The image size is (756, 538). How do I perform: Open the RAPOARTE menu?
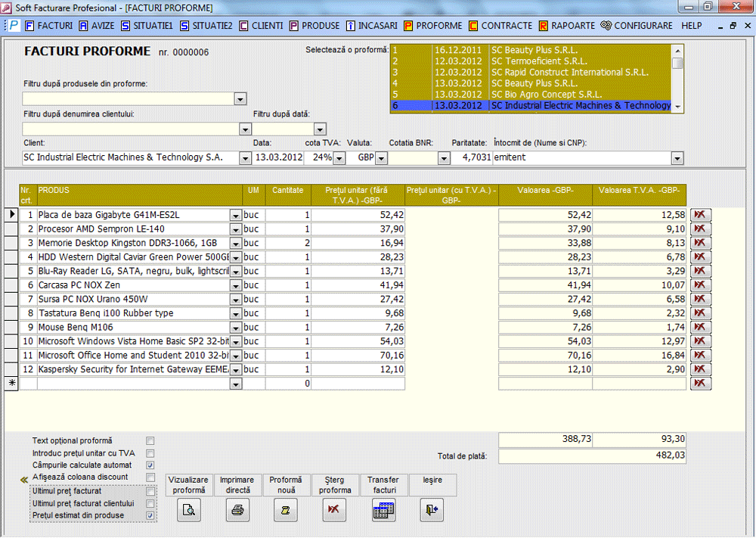point(567,26)
